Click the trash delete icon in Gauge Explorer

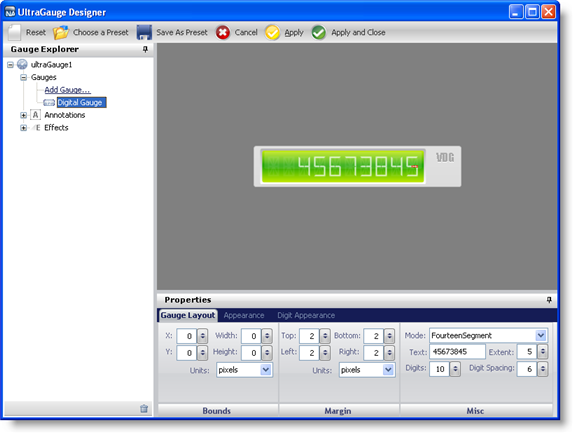tap(144, 409)
